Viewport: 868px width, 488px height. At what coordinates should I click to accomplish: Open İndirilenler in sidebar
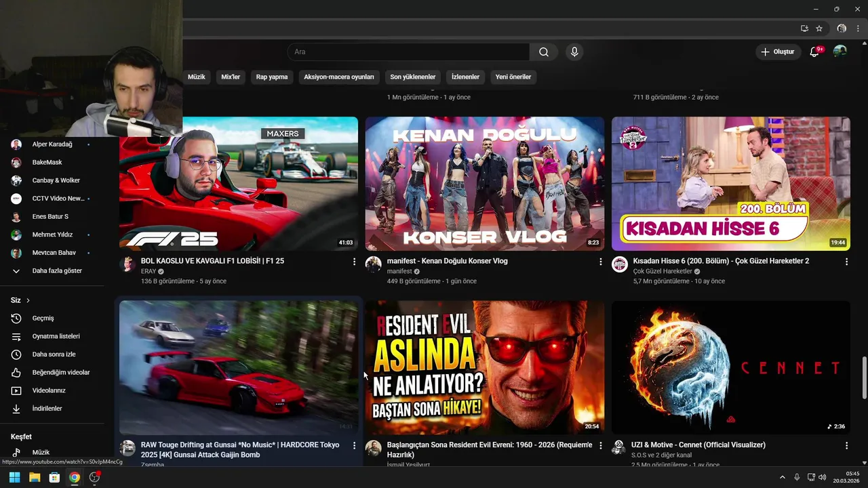point(53,409)
